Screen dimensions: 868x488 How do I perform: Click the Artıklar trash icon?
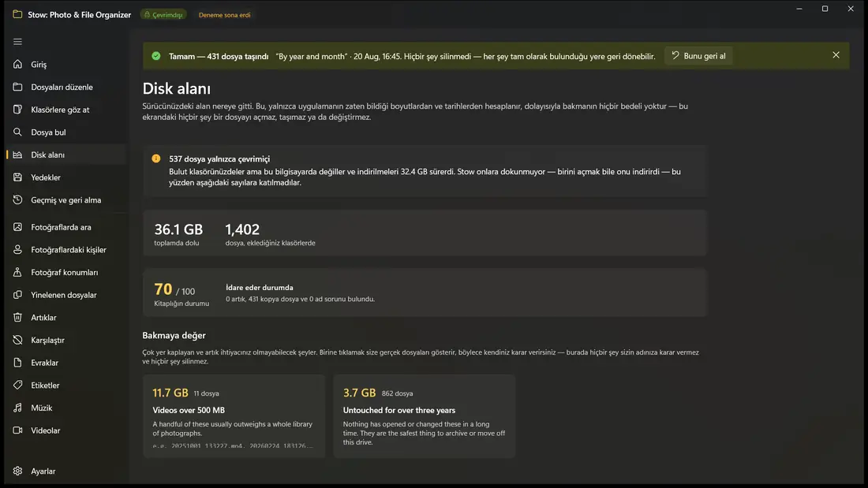(x=17, y=318)
